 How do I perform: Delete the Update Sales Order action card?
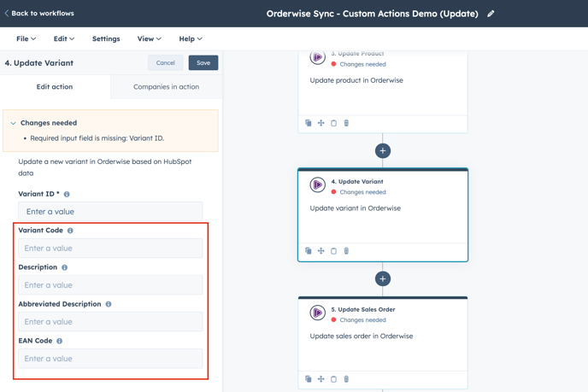[x=346, y=379]
